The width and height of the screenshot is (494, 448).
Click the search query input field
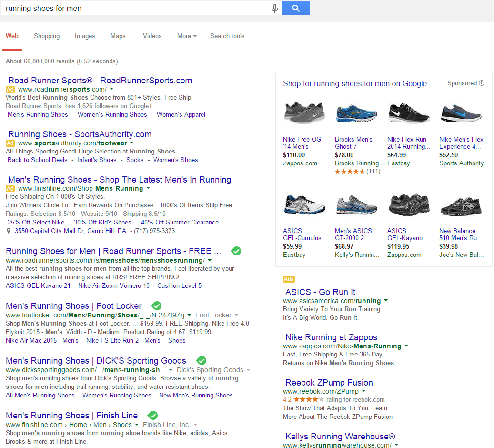(141, 8)
